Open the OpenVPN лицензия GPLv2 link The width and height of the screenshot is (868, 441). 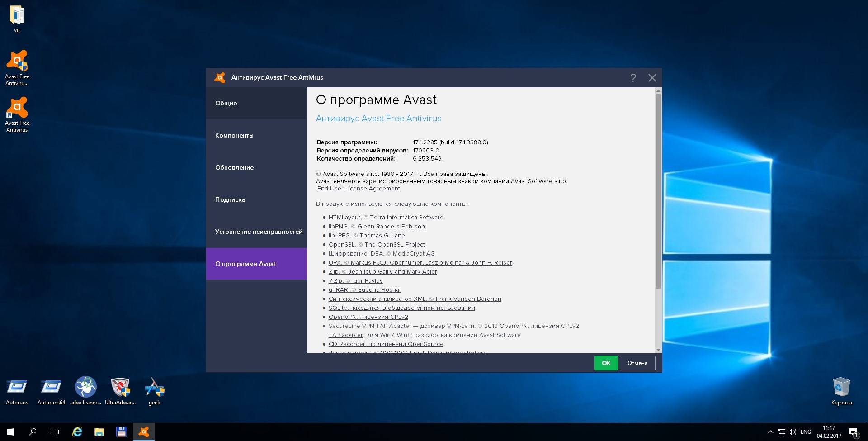(368, 317)
